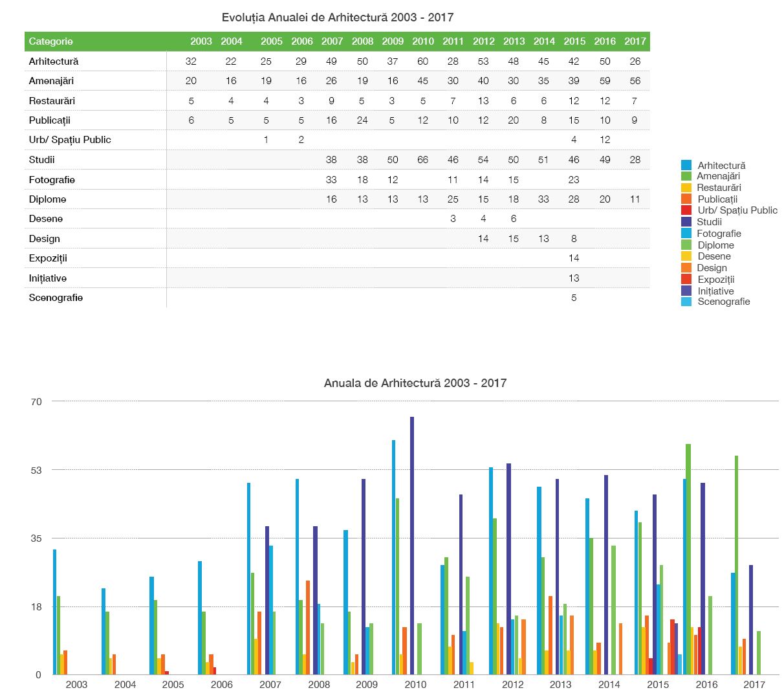This screenshot has height=699, width=784.
Task: Click the Amenajări 2016 cell showing 59
Action: 605,81
